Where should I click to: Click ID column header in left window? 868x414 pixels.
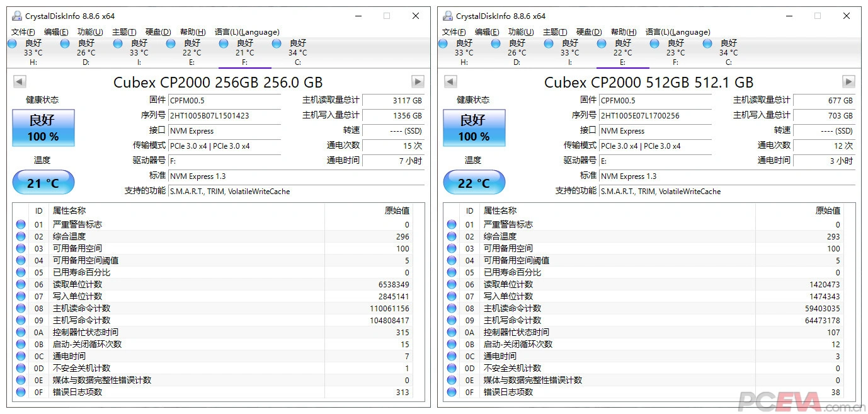coord(39,210)
